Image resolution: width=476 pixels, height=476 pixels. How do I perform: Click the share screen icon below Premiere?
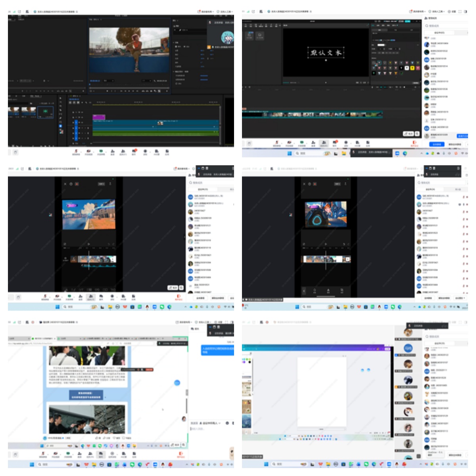point(101,152)
